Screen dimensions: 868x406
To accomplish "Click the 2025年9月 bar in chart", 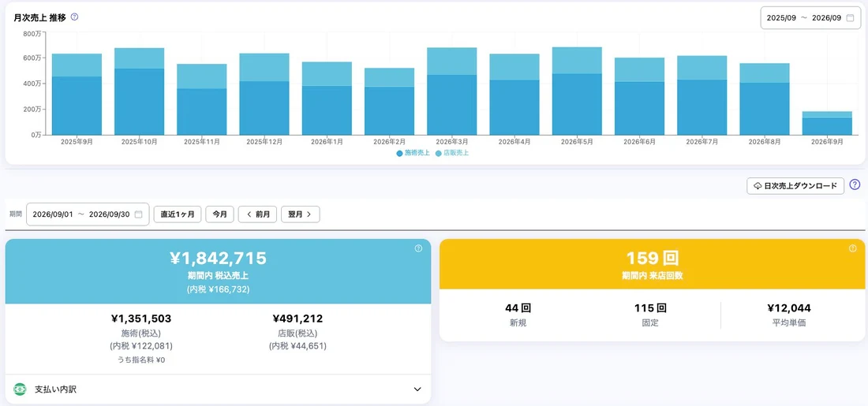I will click(77, 94).
